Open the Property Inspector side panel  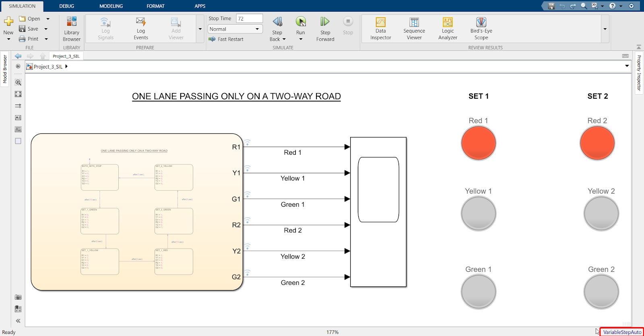[639, 73]
